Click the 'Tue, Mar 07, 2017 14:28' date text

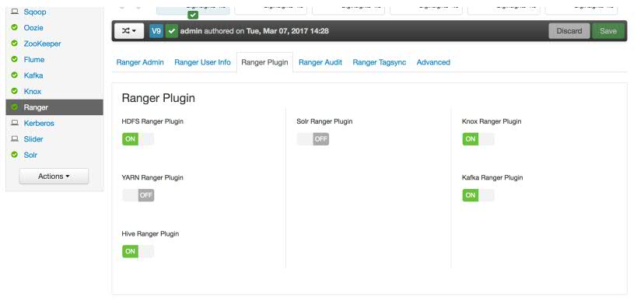[288, 31]
